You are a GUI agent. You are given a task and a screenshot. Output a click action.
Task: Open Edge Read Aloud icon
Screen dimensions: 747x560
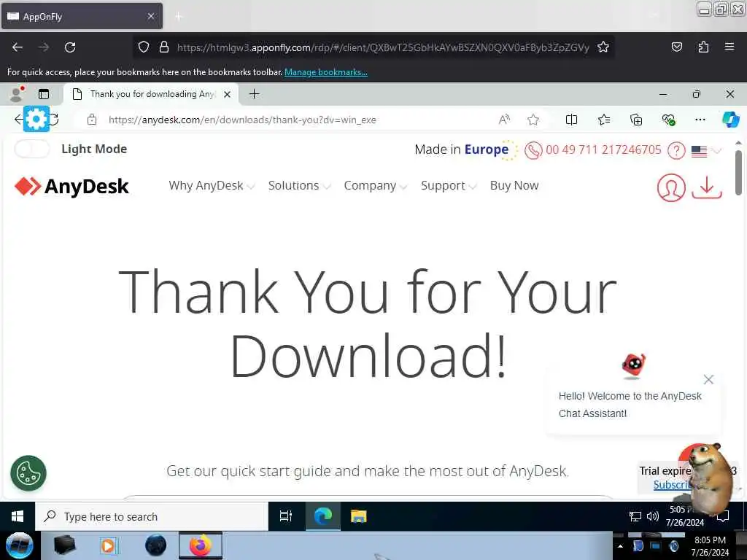coord(504,120)
